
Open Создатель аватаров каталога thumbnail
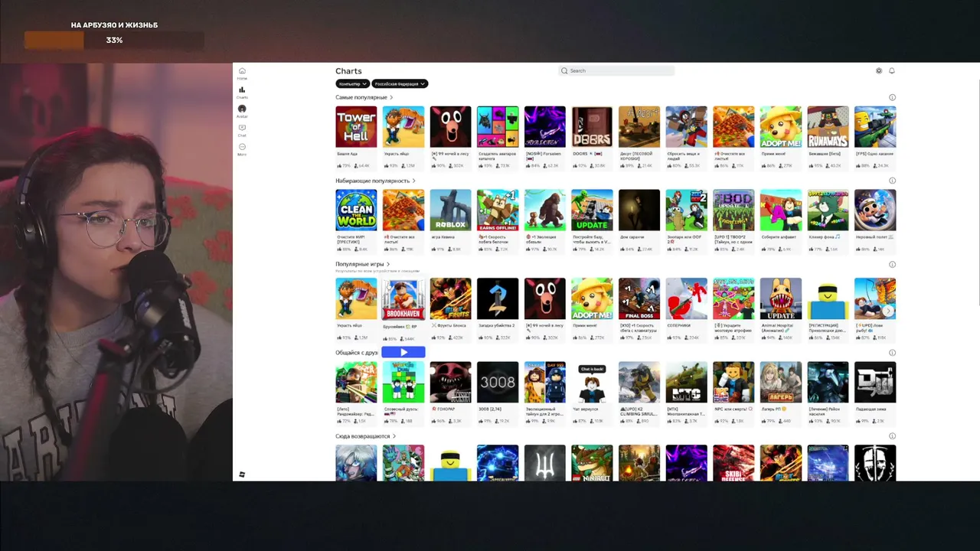pos(498,126)
